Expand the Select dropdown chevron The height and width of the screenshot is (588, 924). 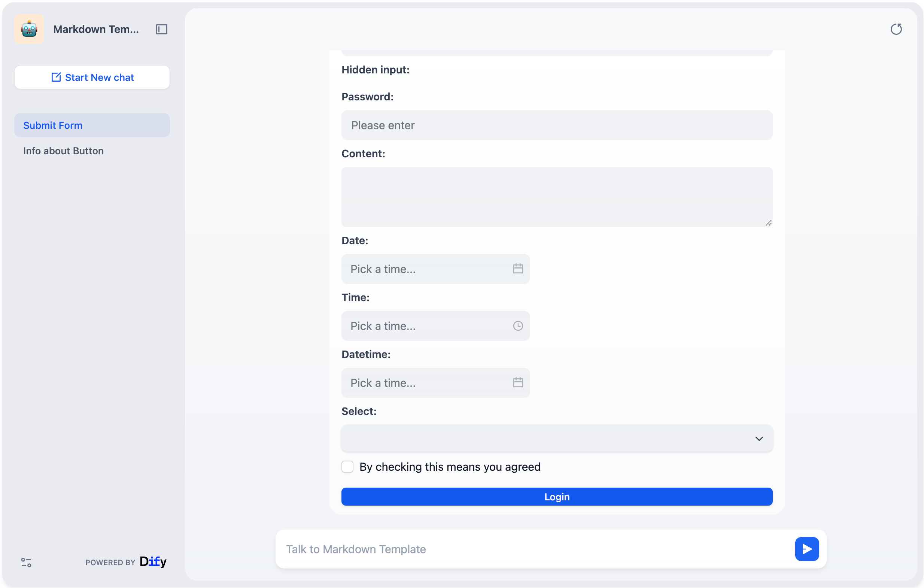pyautogui.click(x=759, y=439)
